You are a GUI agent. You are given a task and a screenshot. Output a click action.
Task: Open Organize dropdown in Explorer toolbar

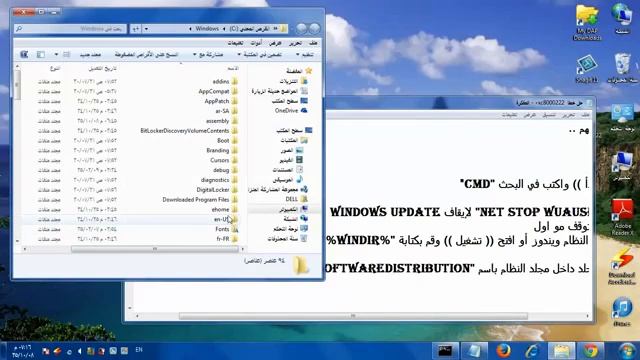click(x=305, y=54)
